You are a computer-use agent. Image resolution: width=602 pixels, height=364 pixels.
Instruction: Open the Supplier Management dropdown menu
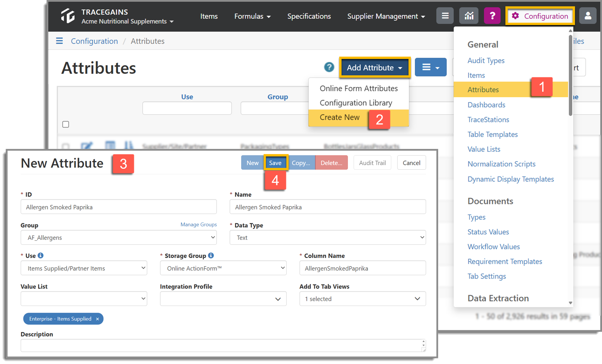coord(386,16)
